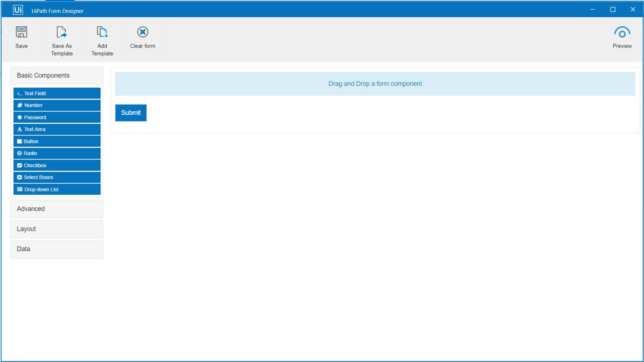
Task: Select the Number component
Action: pos(57,105)
